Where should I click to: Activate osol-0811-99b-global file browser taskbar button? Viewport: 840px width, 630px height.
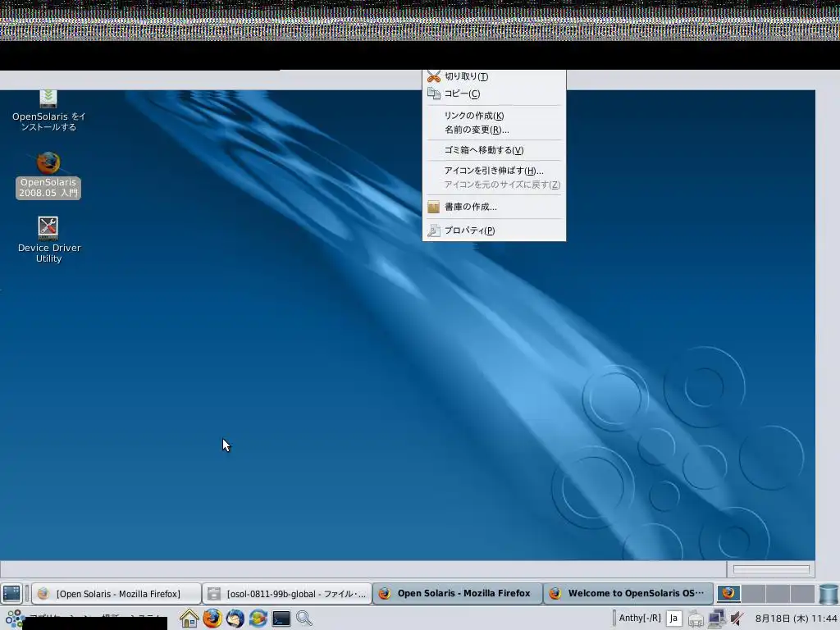coord(287,594)
